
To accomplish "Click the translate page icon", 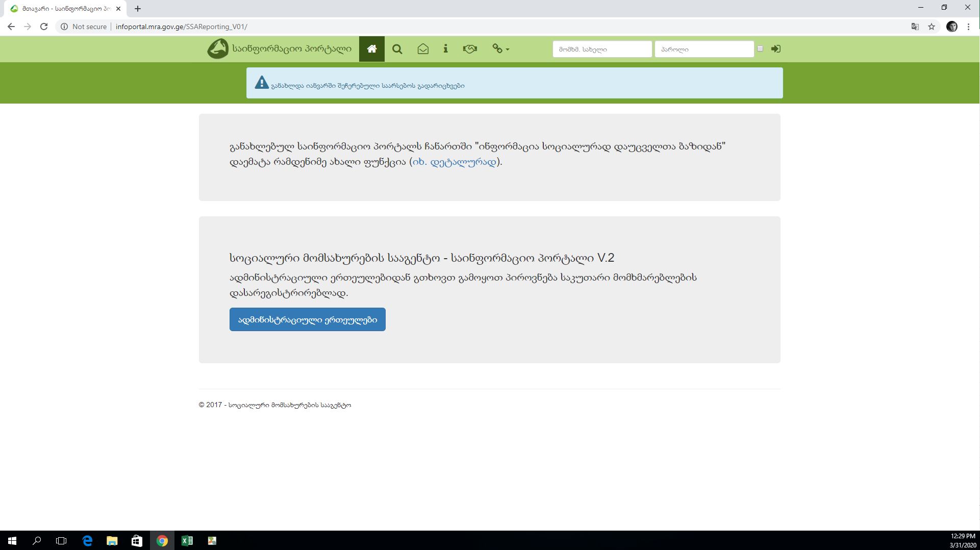I will pyautogui.click(x=915, y=27).
